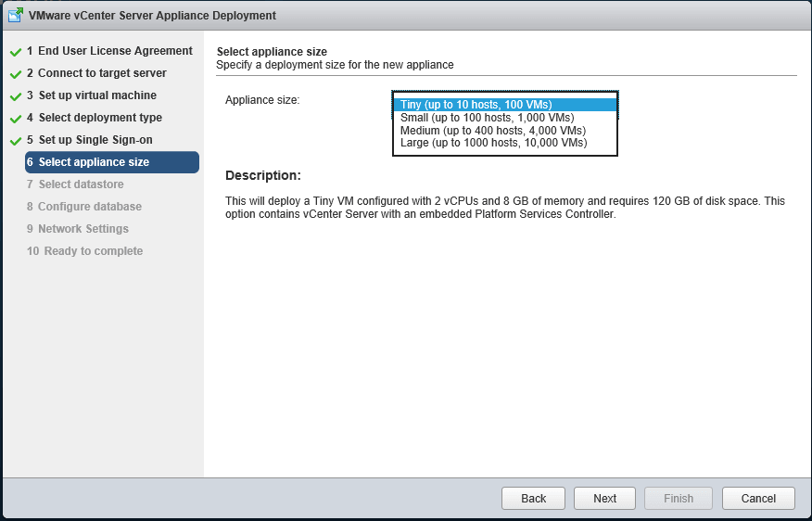Open step 2 Connect to target server
This screenshot has height=521, width=812.
96,73
